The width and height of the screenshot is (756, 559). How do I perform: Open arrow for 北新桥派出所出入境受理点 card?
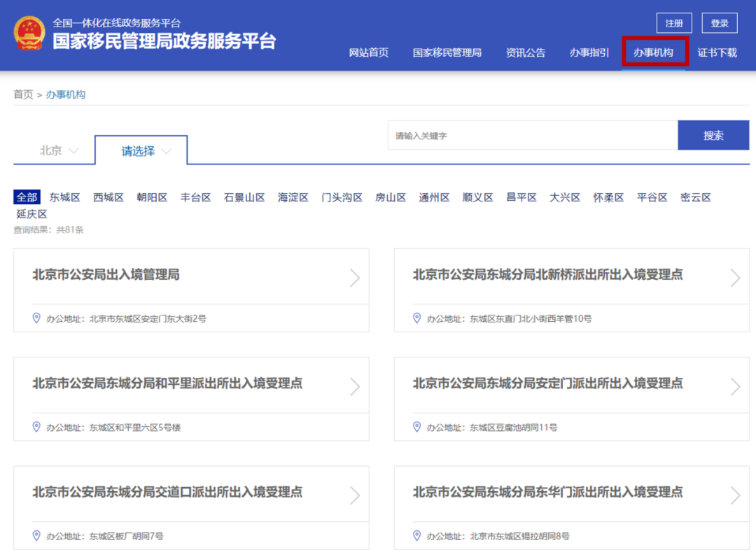point(735,278)
